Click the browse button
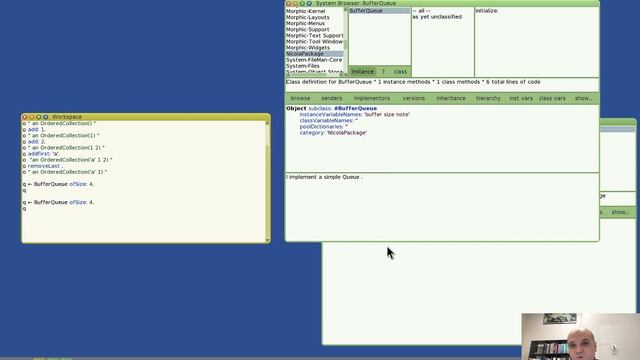The height and width of the screenshot is (360, 640). (x=300, y=98)
